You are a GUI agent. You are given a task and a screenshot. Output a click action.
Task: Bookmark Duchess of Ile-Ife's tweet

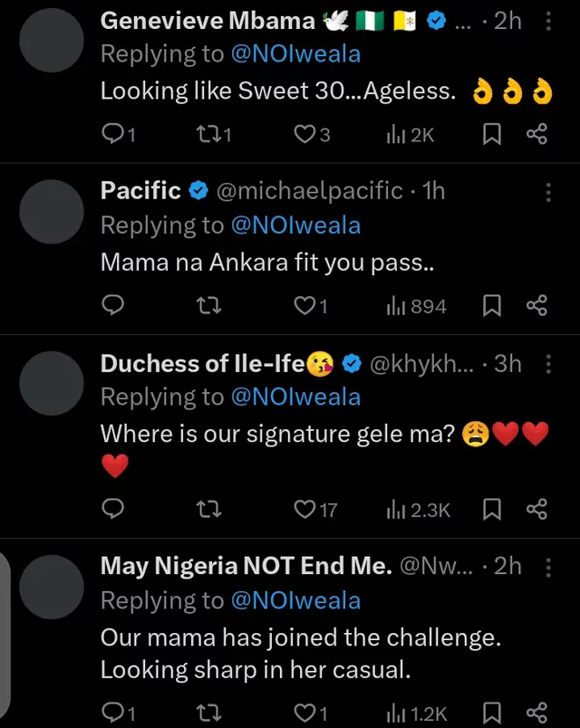pos(491,510)
